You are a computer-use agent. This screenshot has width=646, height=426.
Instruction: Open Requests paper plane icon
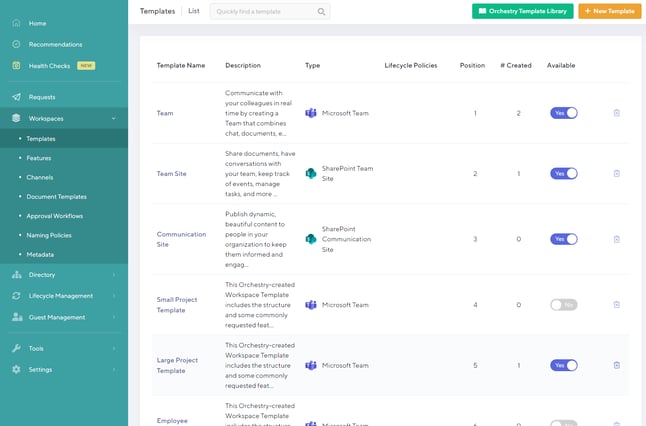17,97
